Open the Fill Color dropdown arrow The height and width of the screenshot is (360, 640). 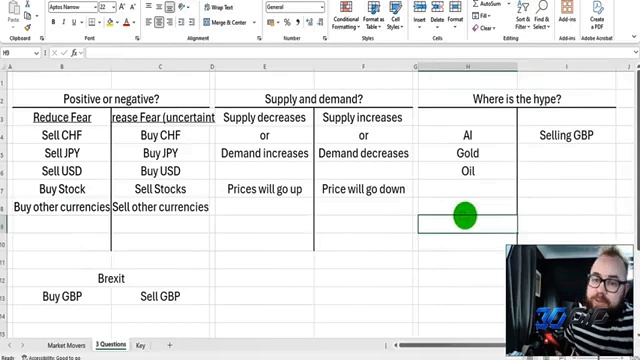pyautogui.click(x=117, y=22)
